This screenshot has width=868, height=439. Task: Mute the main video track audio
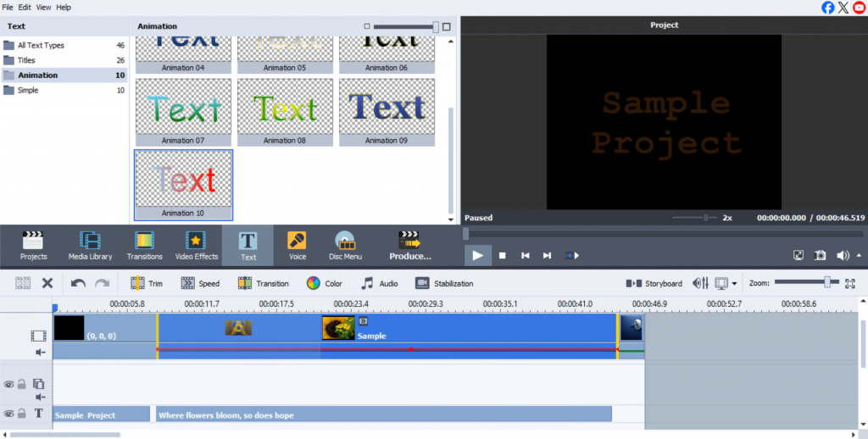click(41, 352)
